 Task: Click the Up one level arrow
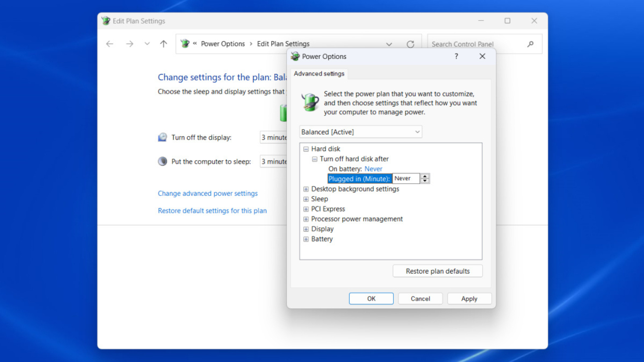click(x=163, y=44)
